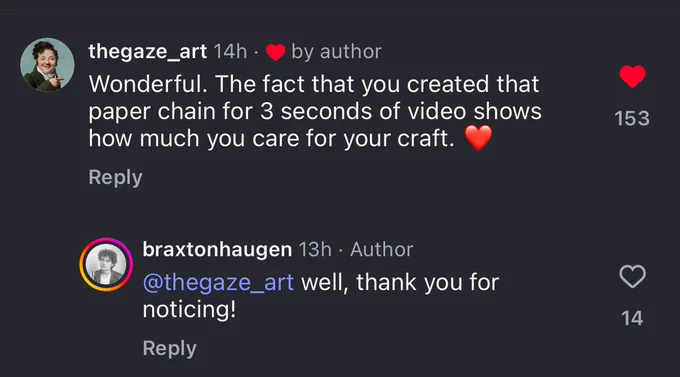Tap the 14h timestamp

pos(230,52)
